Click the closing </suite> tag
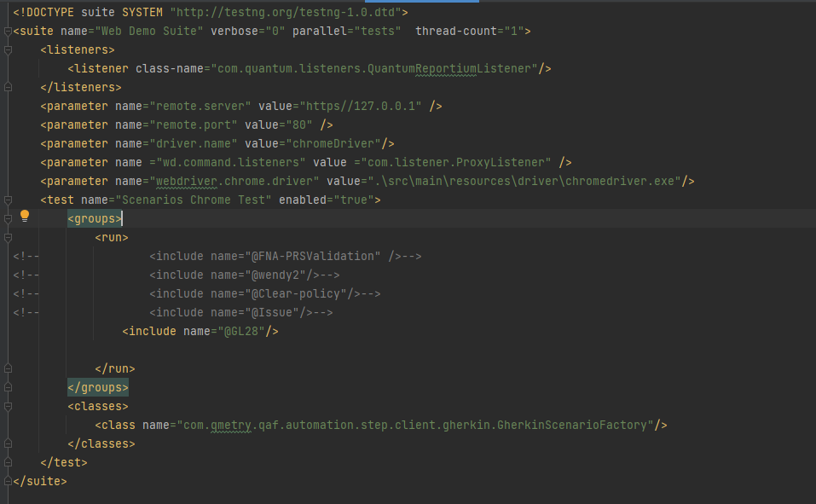 pos(40,481)
